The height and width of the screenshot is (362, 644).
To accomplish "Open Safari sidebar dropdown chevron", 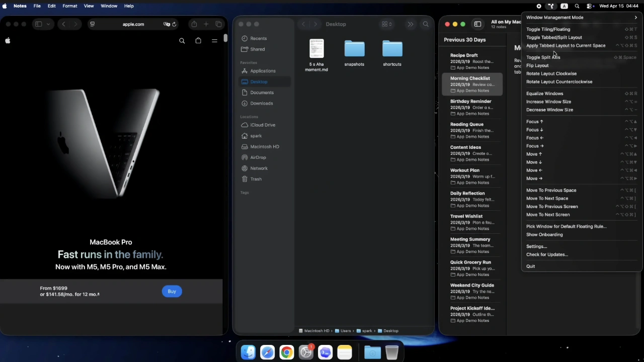I will click(48, 24).
